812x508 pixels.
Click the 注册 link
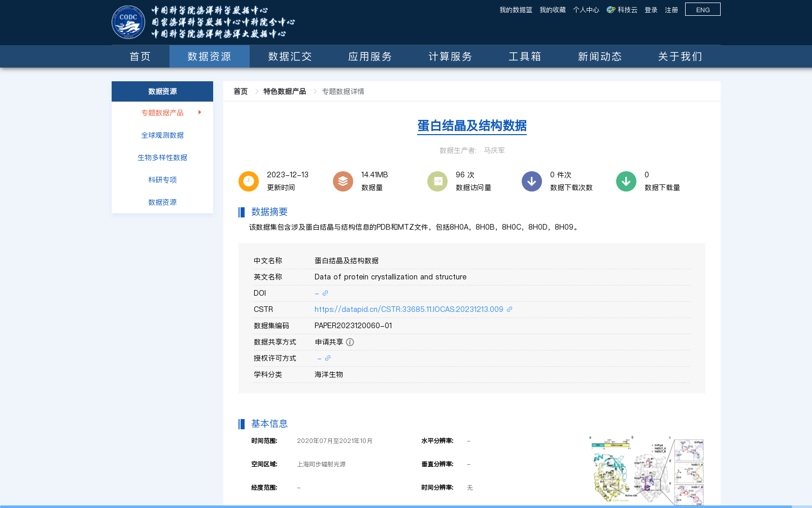coord(671,9)
